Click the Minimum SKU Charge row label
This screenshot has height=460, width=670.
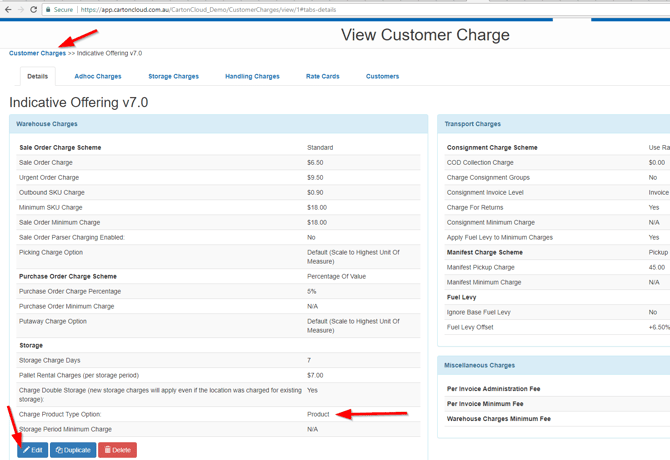(50, 208)
